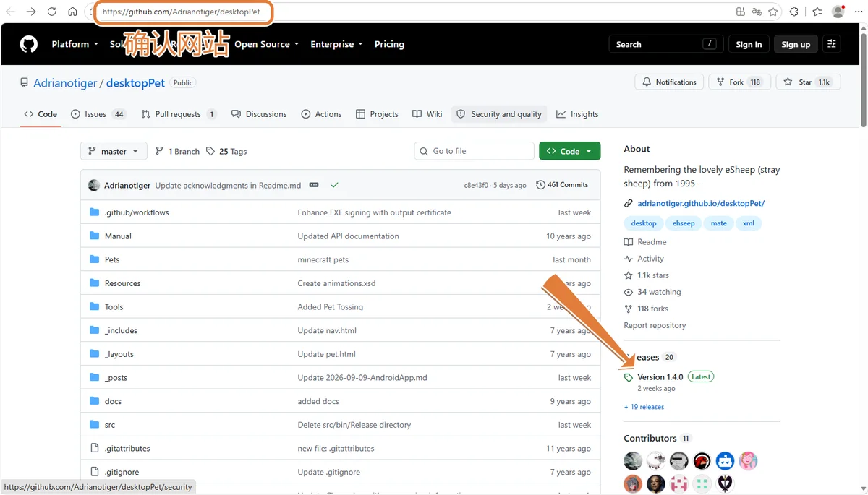View 25 Tags link
The width and height of the screenshot is (868, 495).
(226, 151)
